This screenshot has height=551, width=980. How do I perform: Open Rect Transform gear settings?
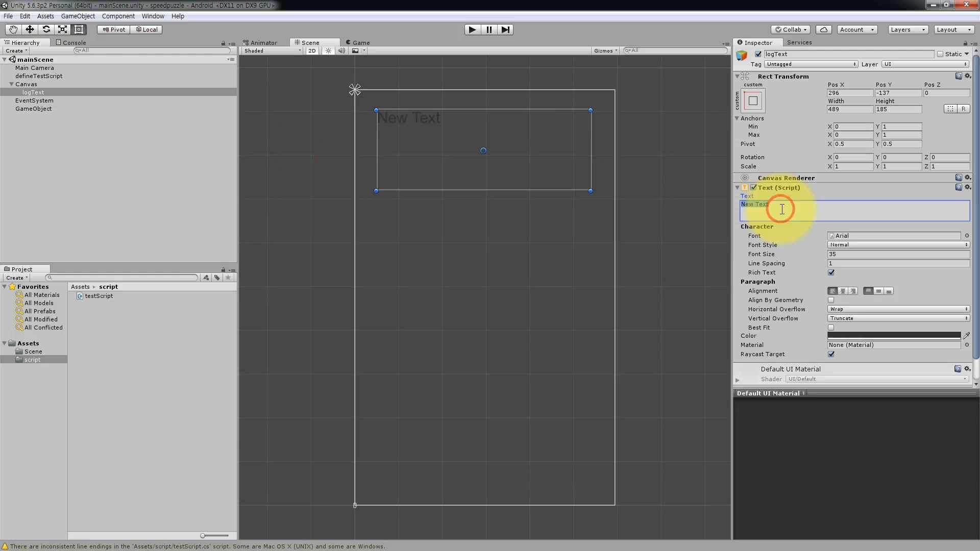tap(968, 76)
